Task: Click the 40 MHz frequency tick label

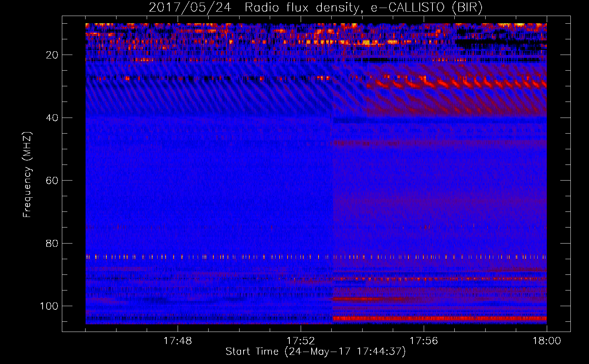Action: click(x=52, y=118)
